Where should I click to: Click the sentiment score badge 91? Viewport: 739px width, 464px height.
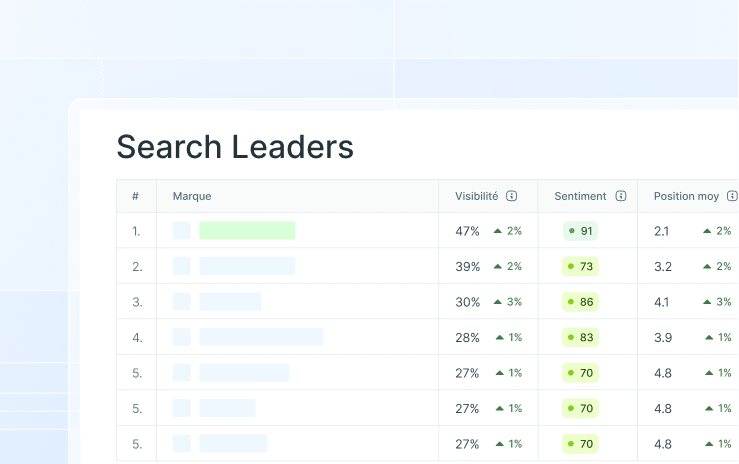click(x=580, y=231)
